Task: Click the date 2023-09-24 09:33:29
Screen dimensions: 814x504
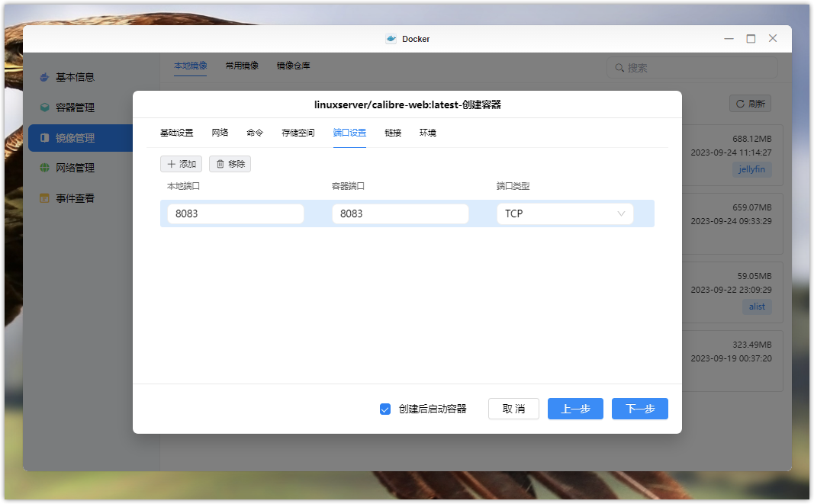Action: pos(732,221)
